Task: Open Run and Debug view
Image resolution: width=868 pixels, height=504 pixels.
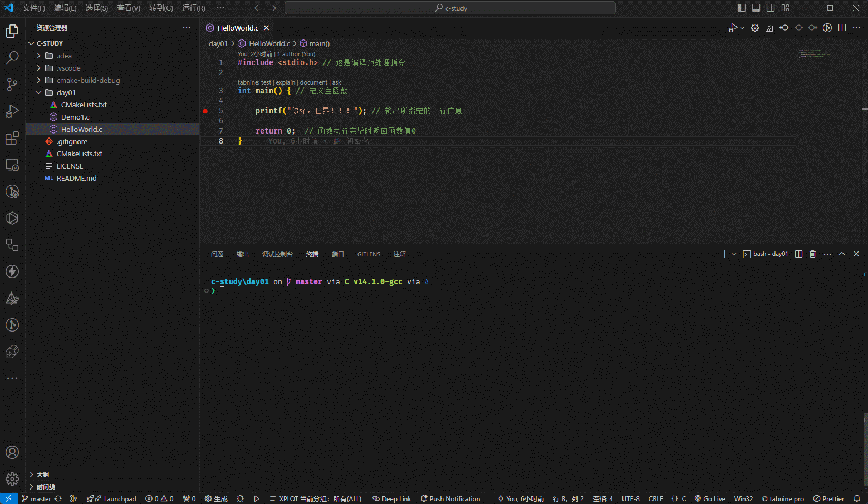Action: point(12,111)
